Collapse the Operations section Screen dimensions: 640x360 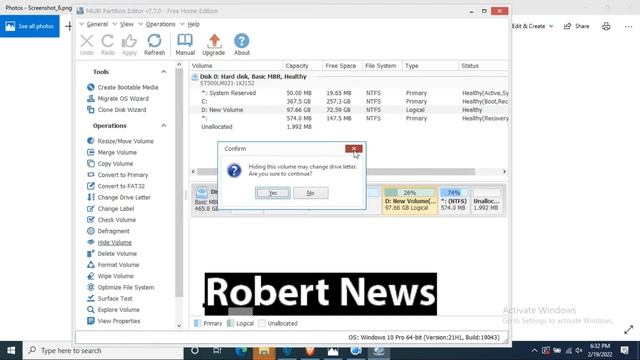164,126
